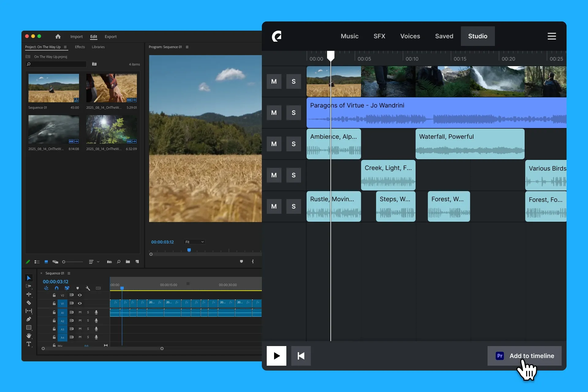Select the Hand tool
This screenshot has height=392, width=588.
coord(29,336)
